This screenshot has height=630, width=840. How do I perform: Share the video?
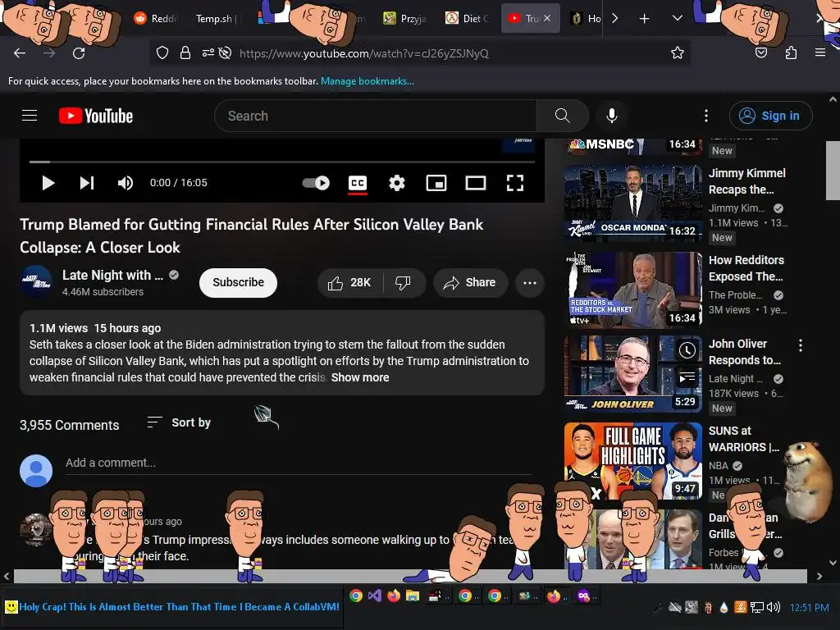pos(470,282)
